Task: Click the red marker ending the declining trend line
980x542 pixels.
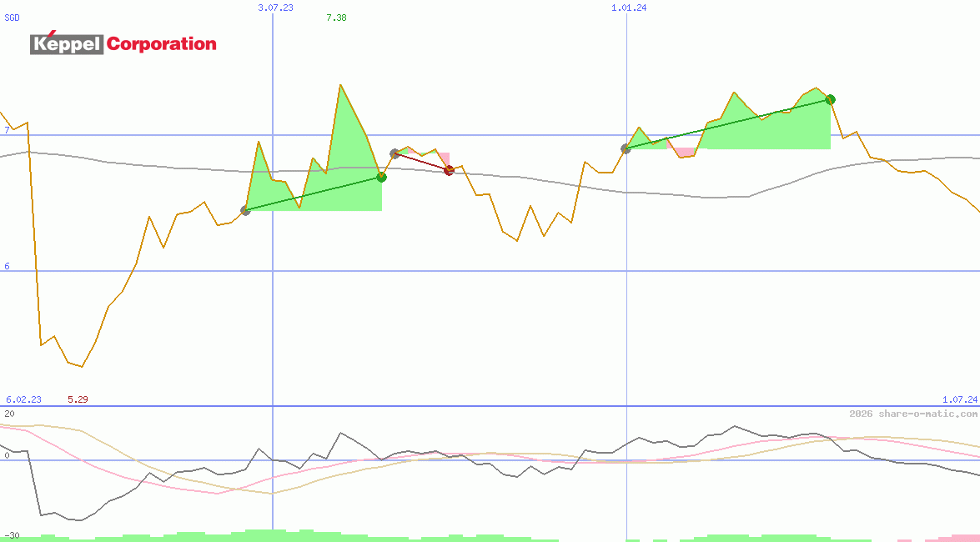Action: click(x=450, y=169)
